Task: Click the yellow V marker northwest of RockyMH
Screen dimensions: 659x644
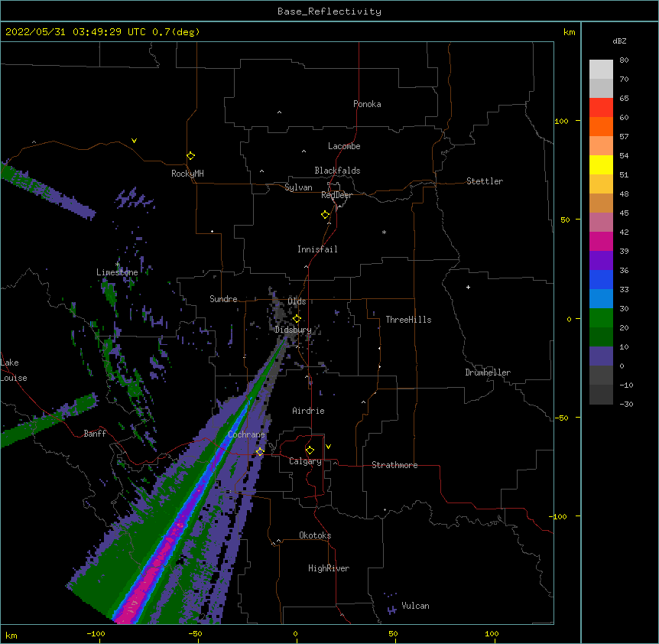Action: point(134,141)
